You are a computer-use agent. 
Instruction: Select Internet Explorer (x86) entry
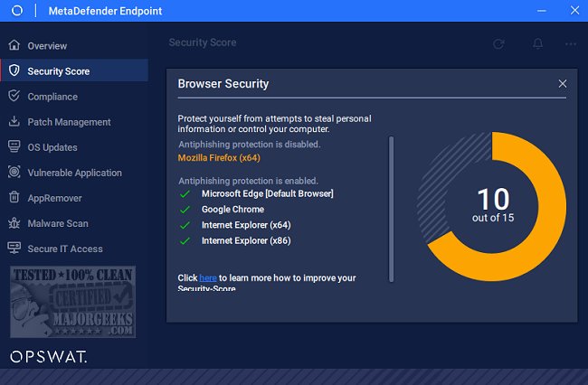tap(246, 240)
